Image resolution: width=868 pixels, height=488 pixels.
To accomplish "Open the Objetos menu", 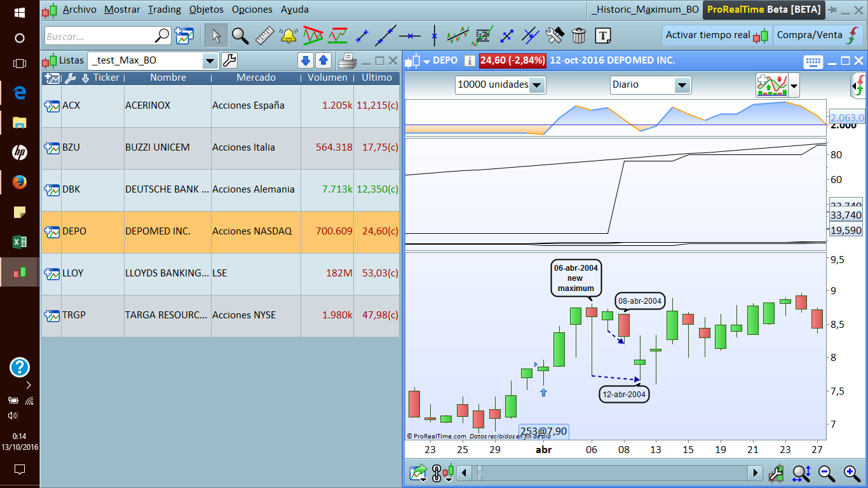I will pyautogui.click(x=207, y=10).
